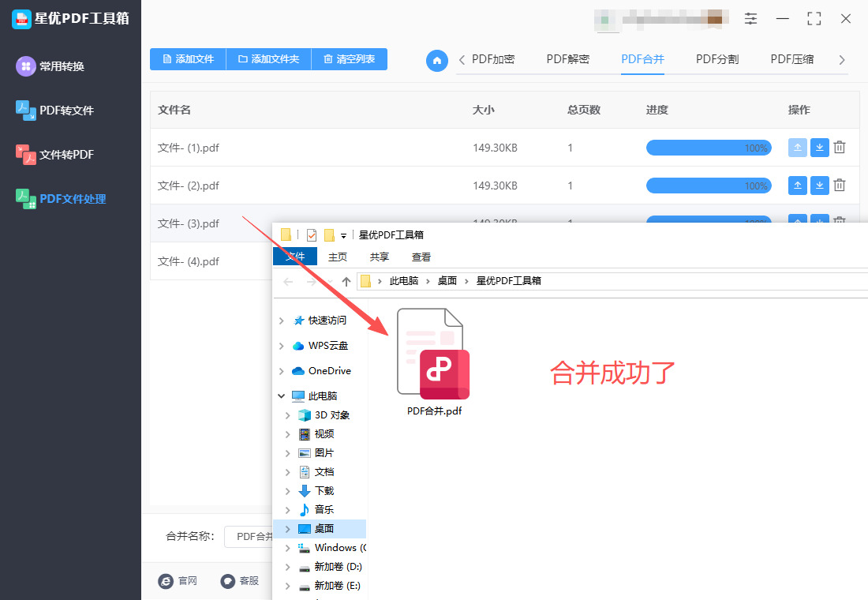Click the Explorer up-one-level arrow
Screen dimensions: 868x600
coord(346,281)
